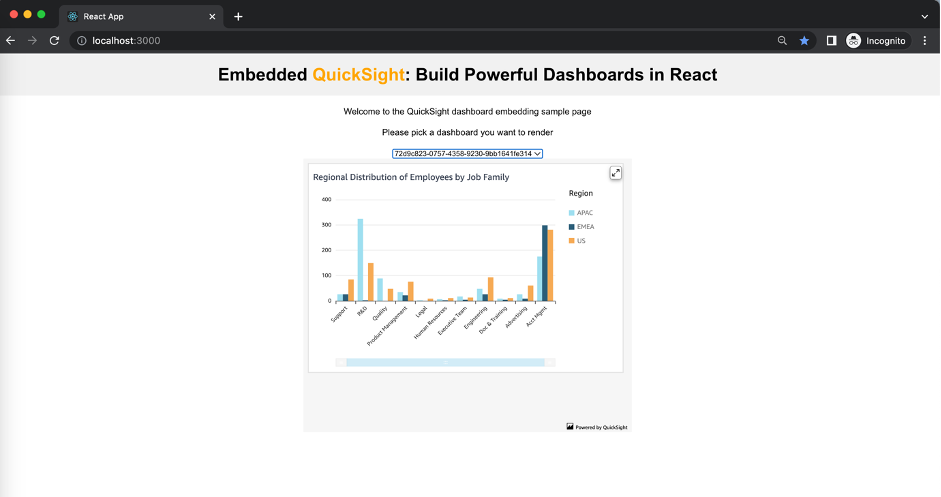Click the 'Support' axis label

(x=340, y=314)
